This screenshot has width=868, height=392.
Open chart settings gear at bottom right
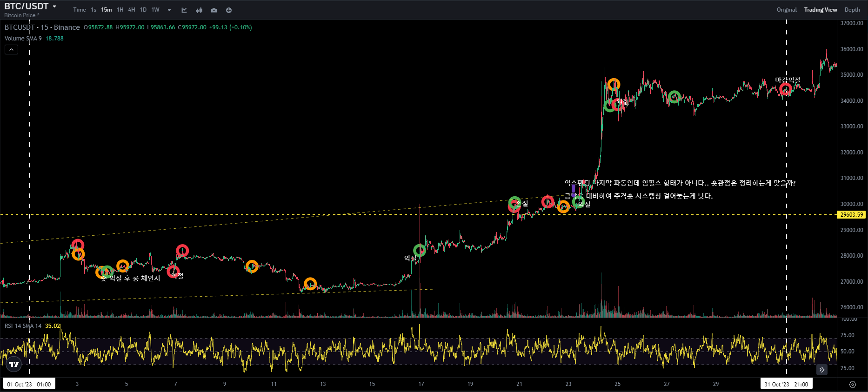[853, 385]
